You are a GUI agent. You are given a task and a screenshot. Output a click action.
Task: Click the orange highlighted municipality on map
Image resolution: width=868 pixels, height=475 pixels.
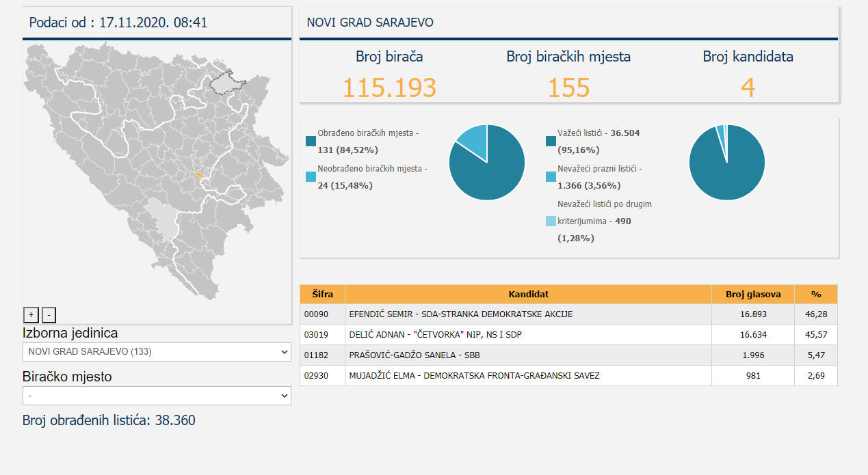(198, 176)
